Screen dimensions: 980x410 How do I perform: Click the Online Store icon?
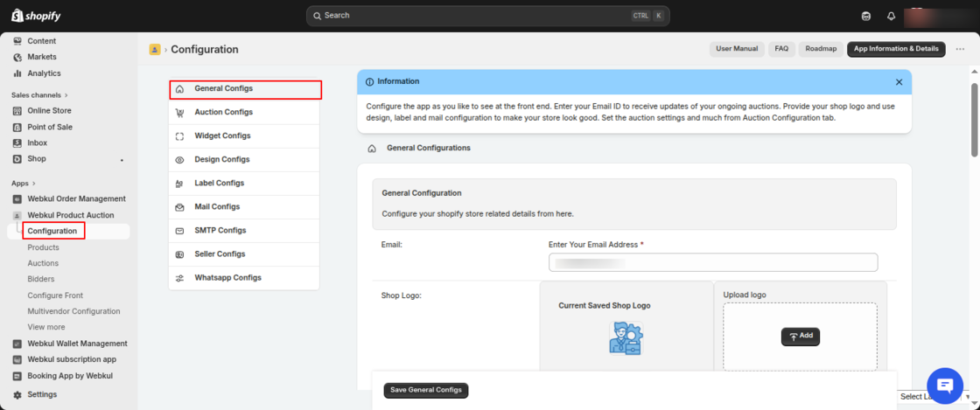[17, 111]
